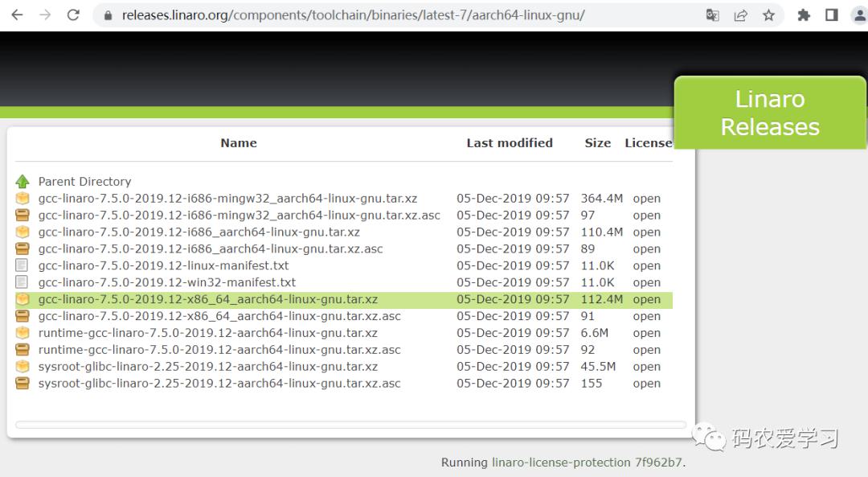Click package icon for i686-mingw32 tar.xz
This screenshot has height=477, width=868.
(23, 198)
